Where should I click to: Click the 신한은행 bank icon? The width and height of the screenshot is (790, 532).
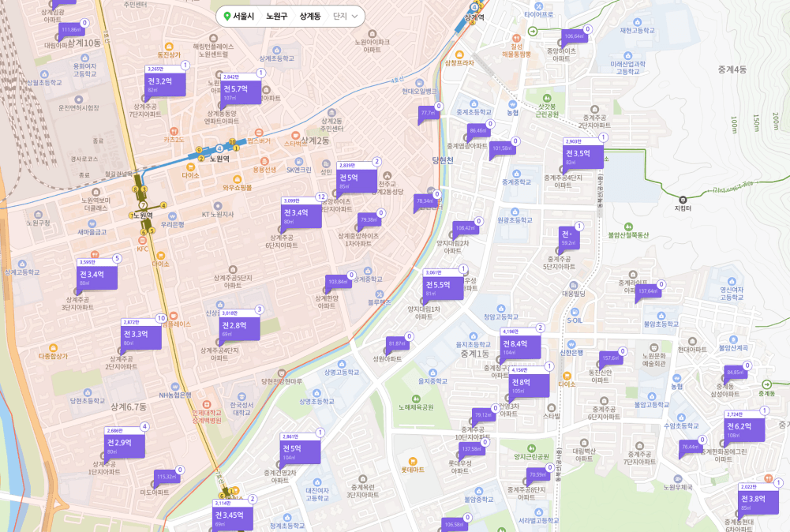tap(571, 343)
